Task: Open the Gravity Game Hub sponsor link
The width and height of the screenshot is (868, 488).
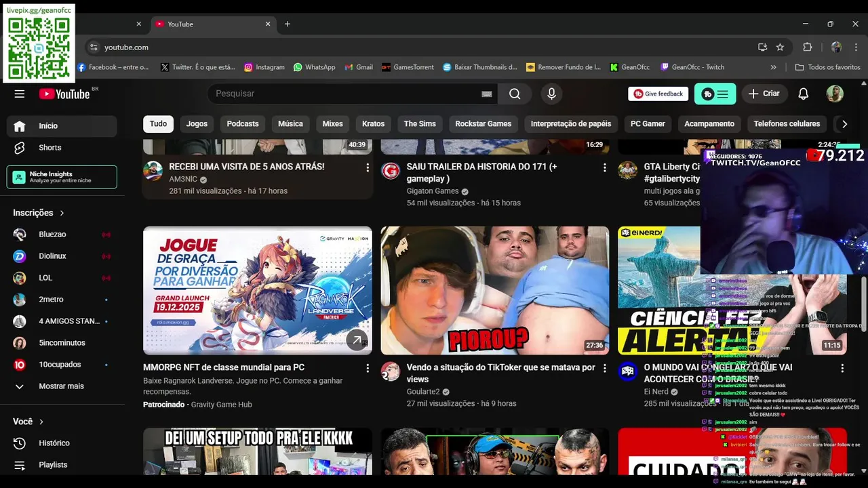Action: click(221, 405)
